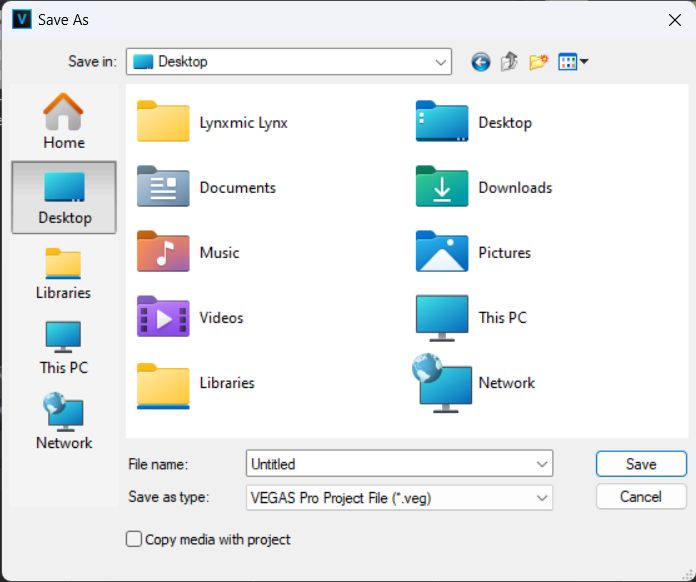
Task: Expand the Save in location dropdown
Action: point(441,62)
